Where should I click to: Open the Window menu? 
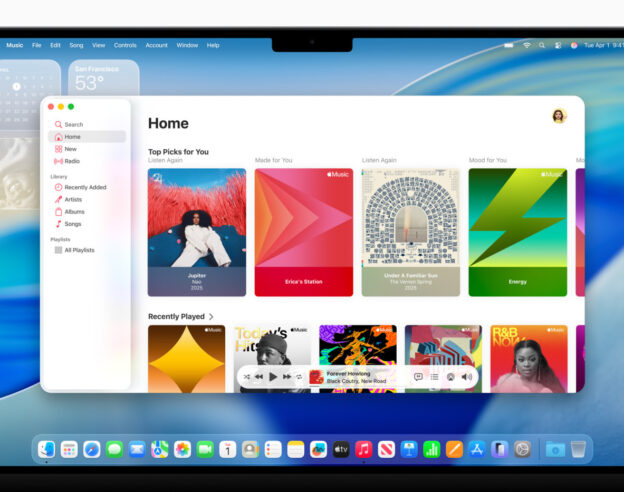pos(187,45)
